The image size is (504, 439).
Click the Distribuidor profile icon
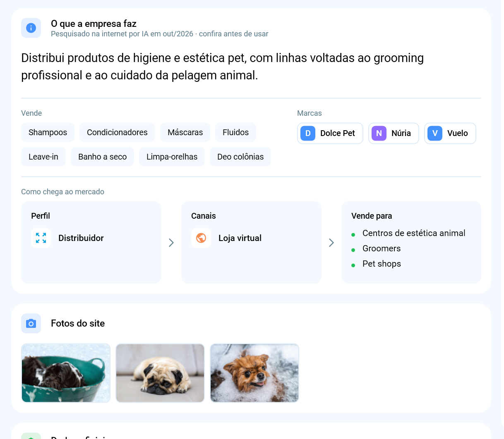41,238
